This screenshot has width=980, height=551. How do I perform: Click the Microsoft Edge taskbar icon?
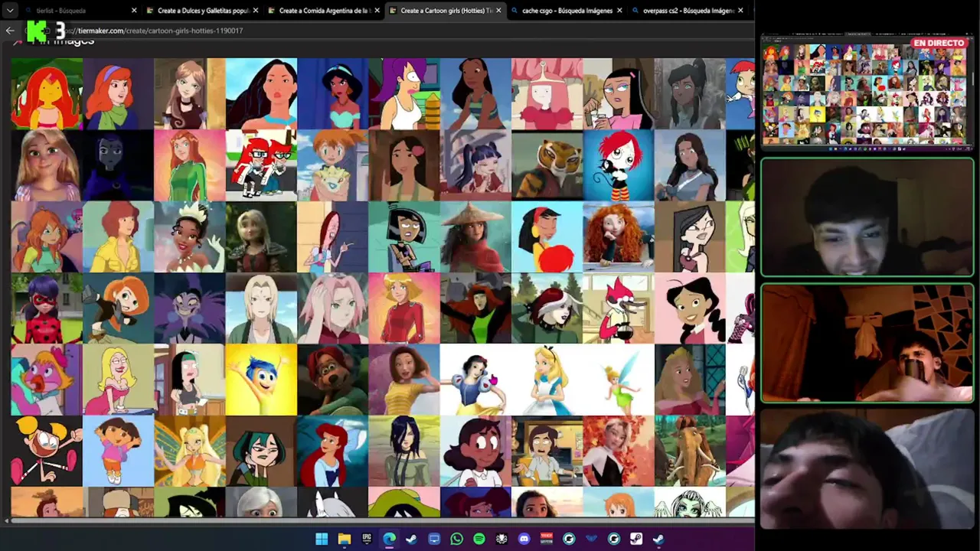tap(390, 540)
